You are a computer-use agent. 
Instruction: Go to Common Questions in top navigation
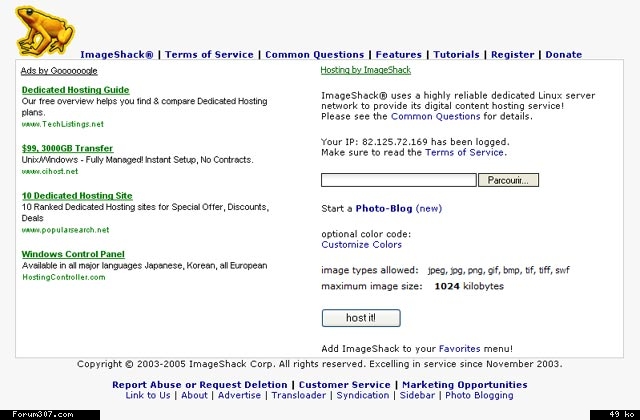(x=314, y=55)
